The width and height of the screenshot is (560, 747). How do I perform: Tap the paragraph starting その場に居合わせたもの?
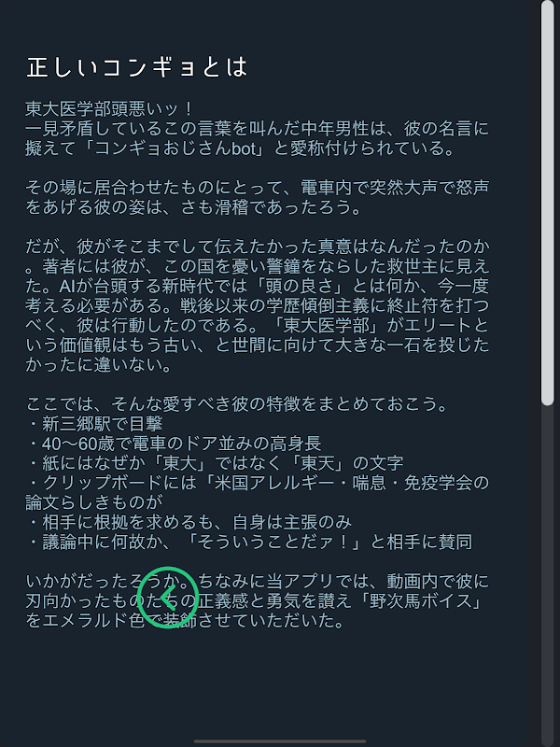coord(258,198)
